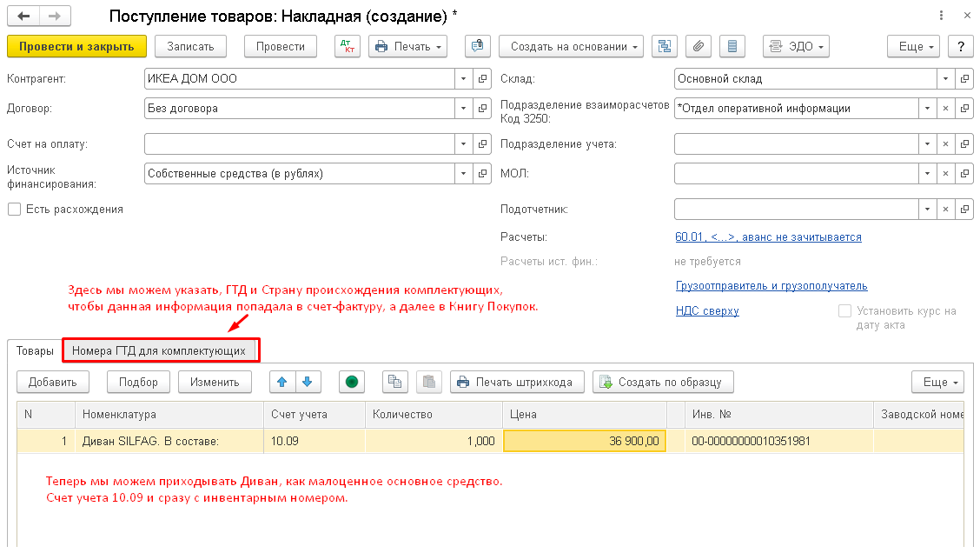Toggle the Есть расхождения checkbox
The image size is (980, 553).
click(x=15, y=209)
